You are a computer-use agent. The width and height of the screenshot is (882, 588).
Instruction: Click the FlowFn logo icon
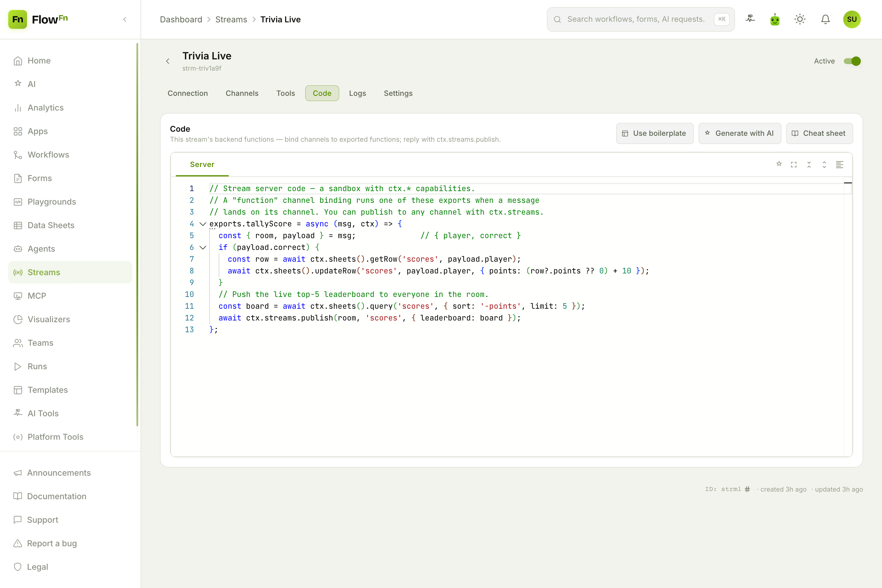(x=18, y=19)
